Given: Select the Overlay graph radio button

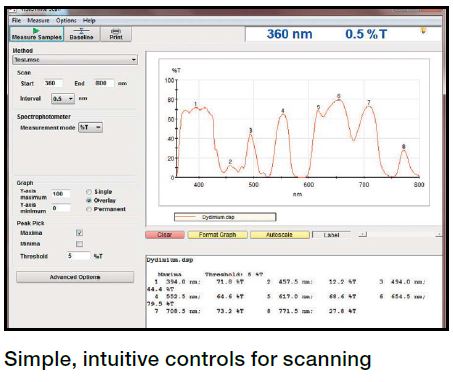Looking at the screenshot, I should (x=89, y=200).
